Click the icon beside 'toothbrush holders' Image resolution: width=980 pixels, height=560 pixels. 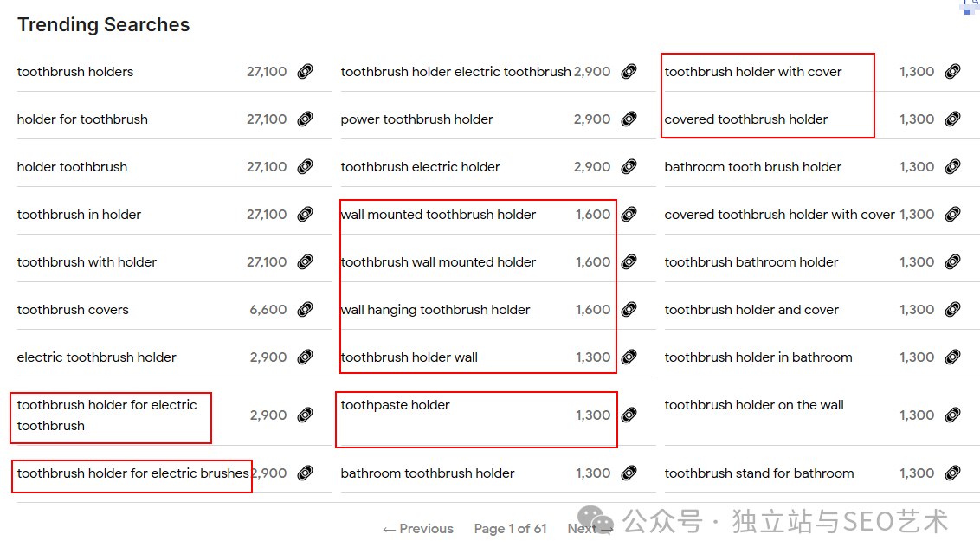pyautogui.click(x=305, y=72)
